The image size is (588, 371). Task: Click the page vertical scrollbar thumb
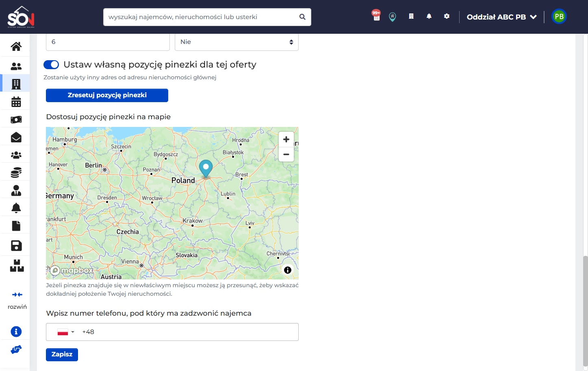(585, 310)
